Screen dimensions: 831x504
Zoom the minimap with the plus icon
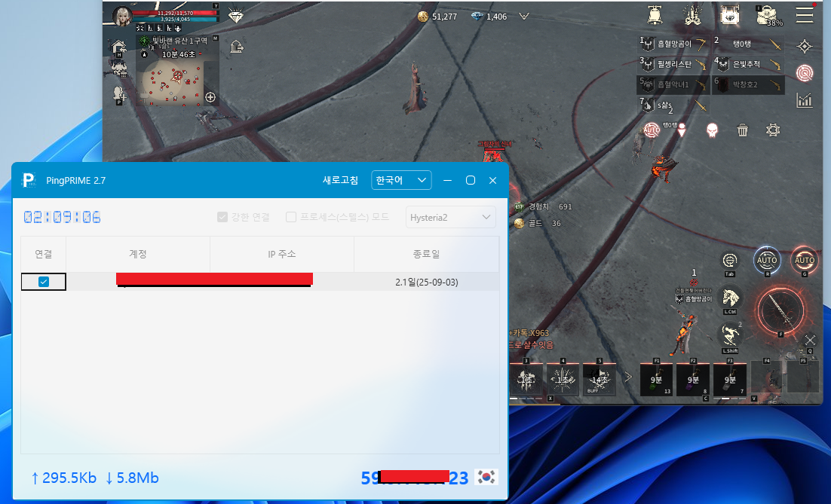[210, 97]
